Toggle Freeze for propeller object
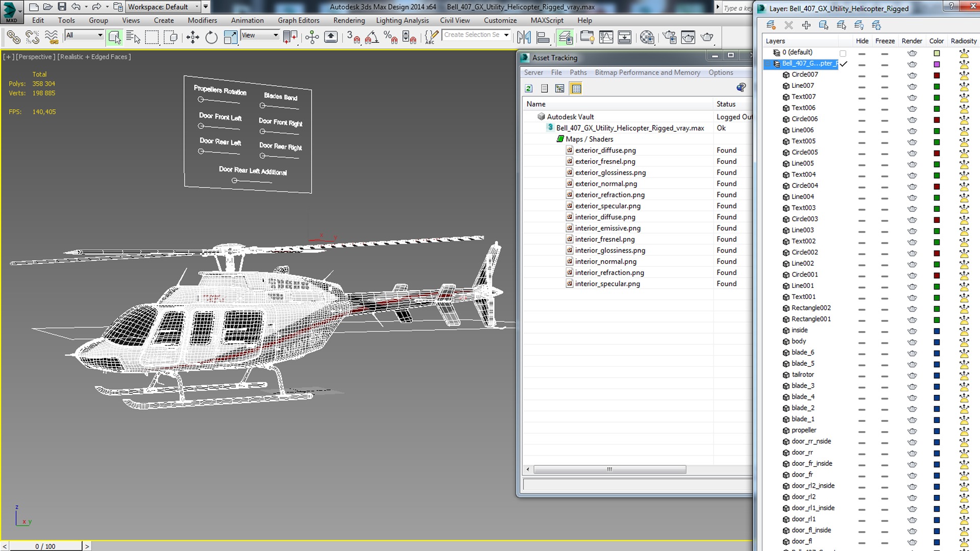The height and width of the screenshot is (551, 980). coord(885,431)
